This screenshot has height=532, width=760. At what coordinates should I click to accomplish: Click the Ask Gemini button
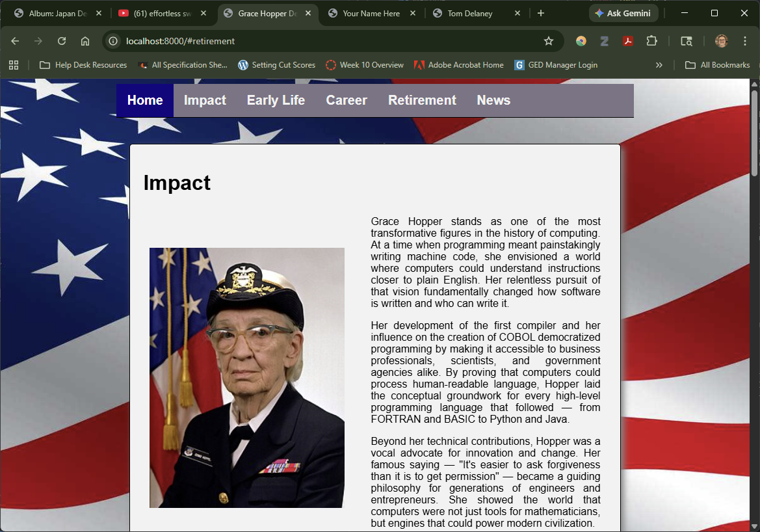[623, 13]
